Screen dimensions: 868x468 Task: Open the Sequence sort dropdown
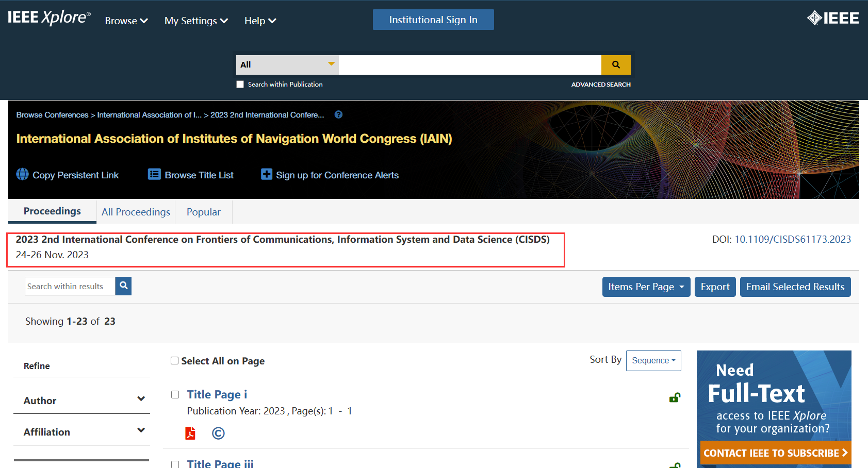(x=653, y=361)
